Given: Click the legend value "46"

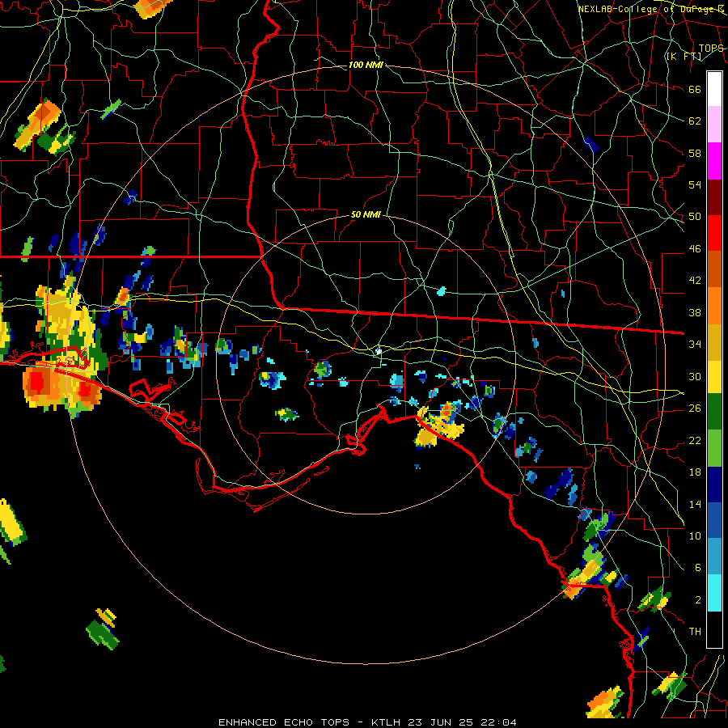Looking at the screenshot, I should [x=695, y=249].
